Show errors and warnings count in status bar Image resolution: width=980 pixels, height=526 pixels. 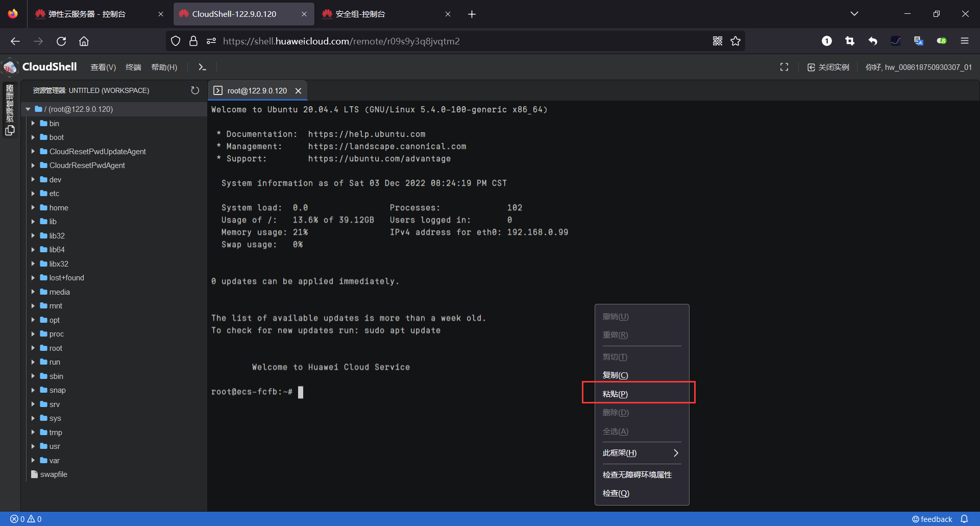pos(26,519)
